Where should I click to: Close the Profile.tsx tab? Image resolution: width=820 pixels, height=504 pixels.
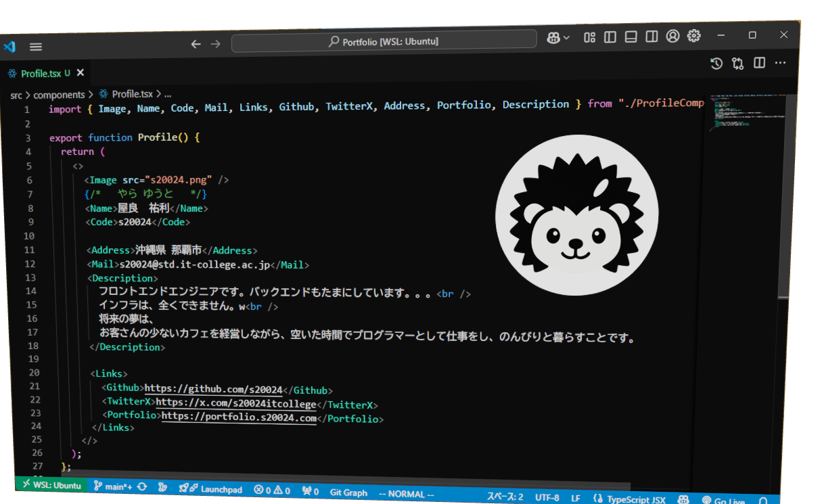(x=81, y=72)
